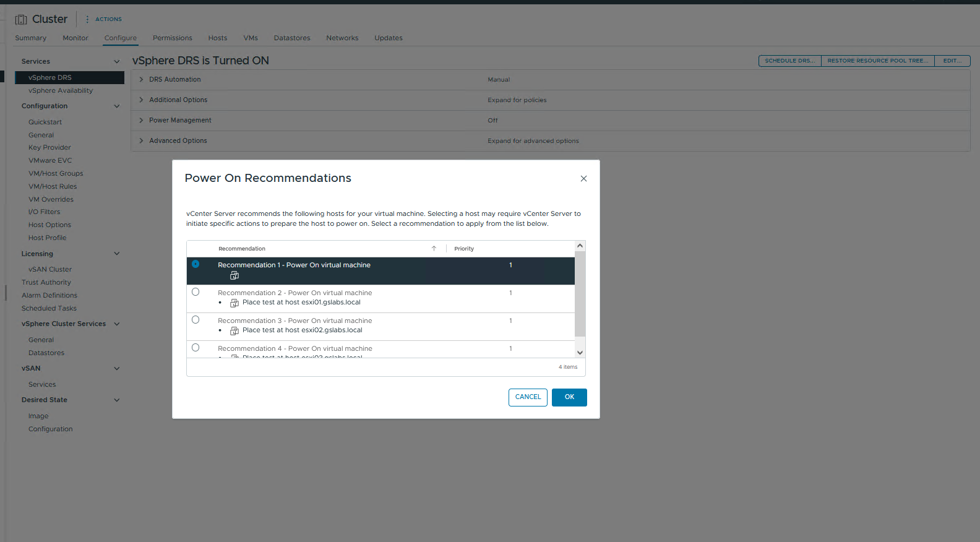
Task: Click the recommendations list vertical scrollbar
Action: point(580,293)
